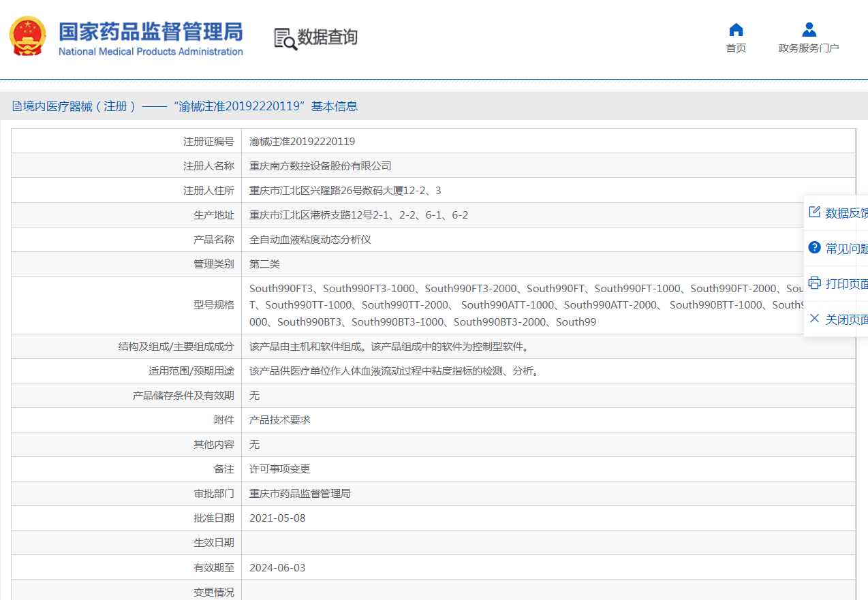Click the 许可事项变更 remark value
The image size is (868, 600).
point(280,469)
